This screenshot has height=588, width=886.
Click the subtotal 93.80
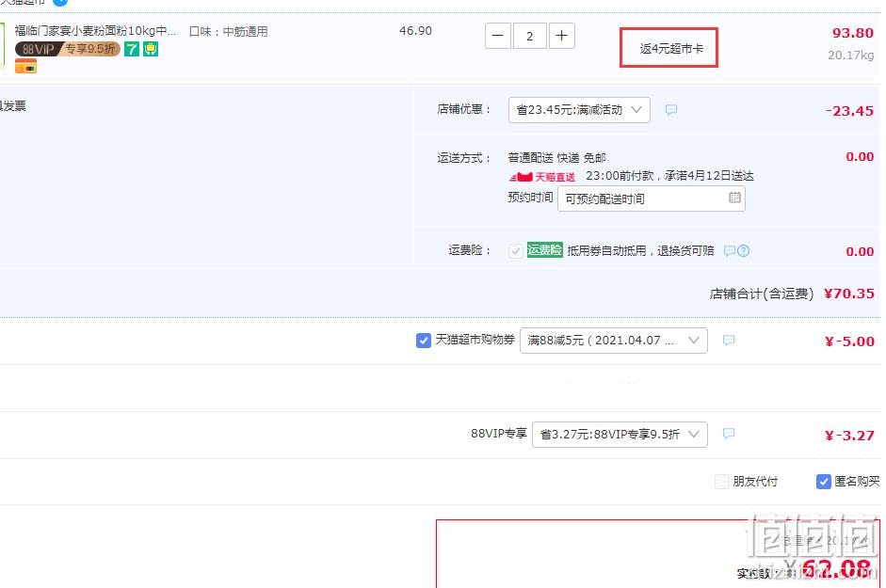click(853, 33)
